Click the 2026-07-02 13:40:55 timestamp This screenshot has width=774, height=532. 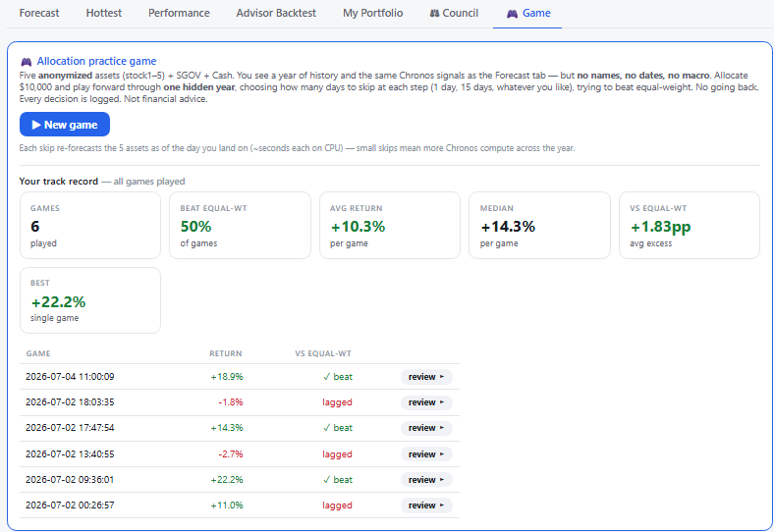pos(70,454)
